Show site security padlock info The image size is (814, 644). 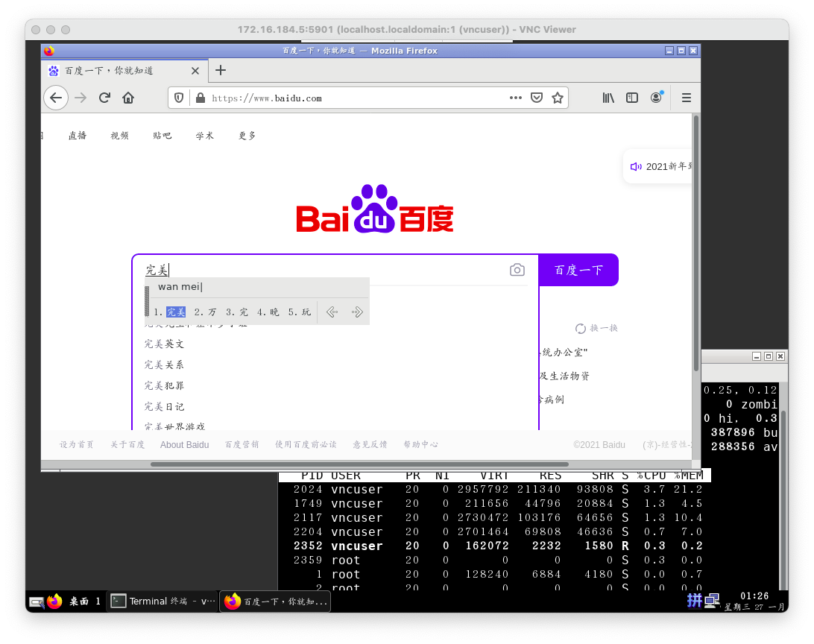point(201,98)
